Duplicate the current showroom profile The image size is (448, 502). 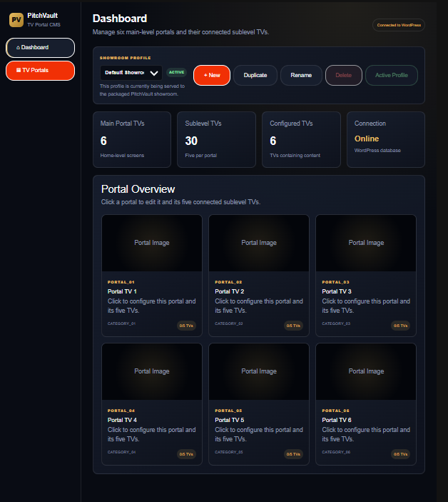click(x=255, y=75)
